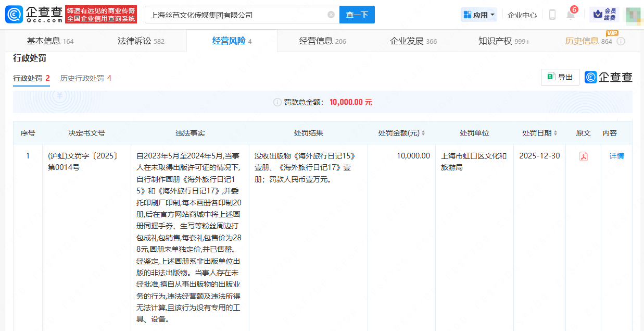Image resolution: width=644 pixels, height=331 pixels.
Task: Sort by 处罚日期 column arrows
Action: 555,133
